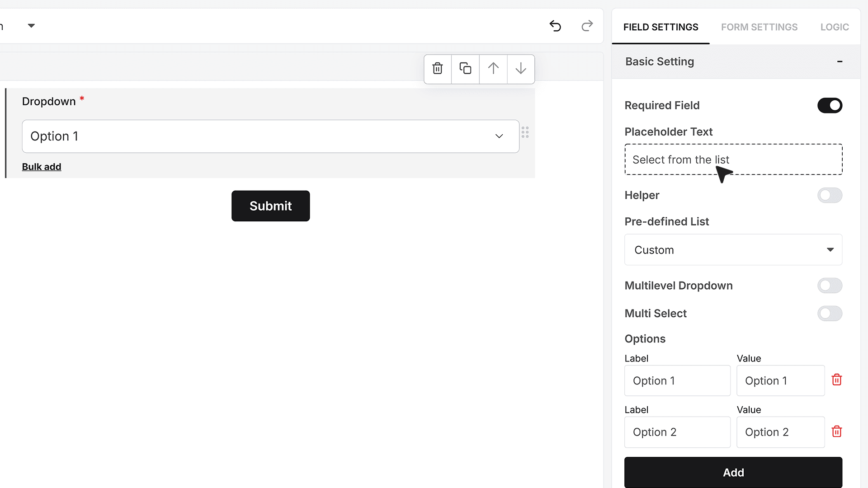Screen dimensions: 868x488
Task: Edit the Option 2 label input
Action: 677,432
